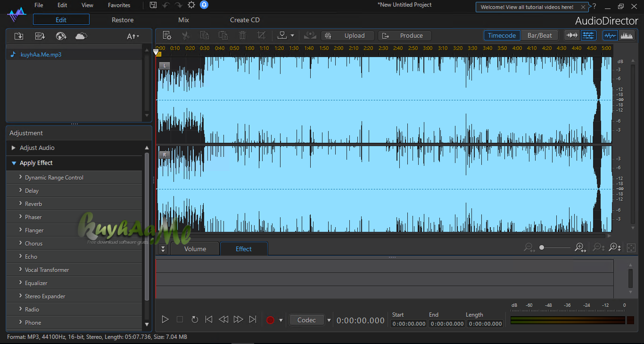Click the Produce button
The width and height of the screenshot is (644, 344).
click(405, 35)
